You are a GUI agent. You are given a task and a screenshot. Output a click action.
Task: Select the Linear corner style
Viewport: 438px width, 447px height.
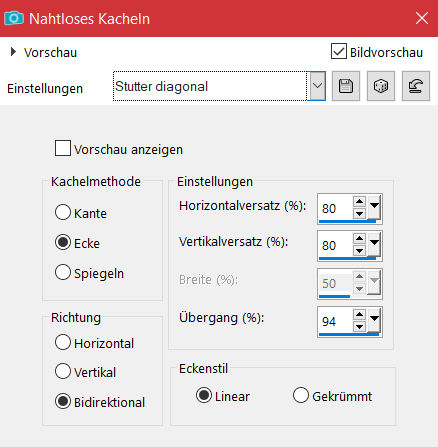(x=204, y=395)
